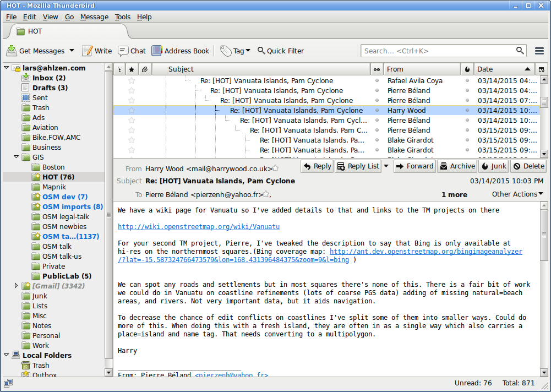Open the Tools menu

(x=122, y=17)
